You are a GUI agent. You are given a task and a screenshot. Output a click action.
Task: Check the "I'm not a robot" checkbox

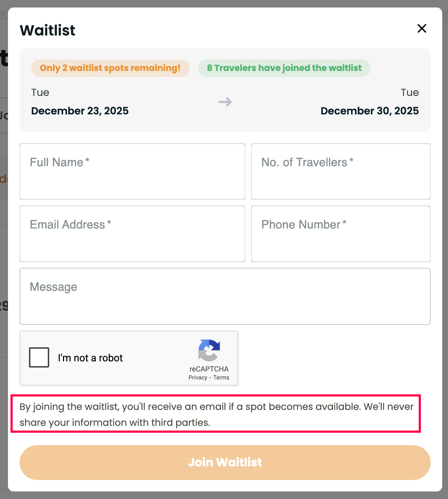coord(39,357)
